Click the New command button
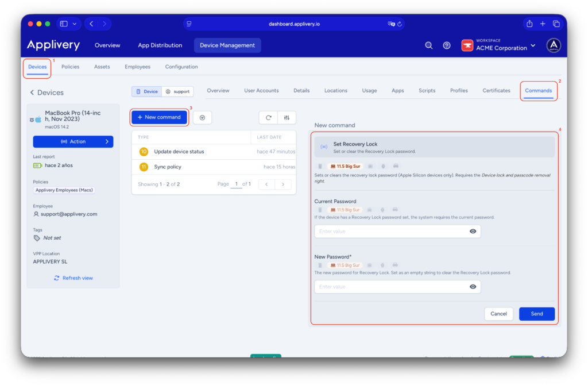 [159, 117]
